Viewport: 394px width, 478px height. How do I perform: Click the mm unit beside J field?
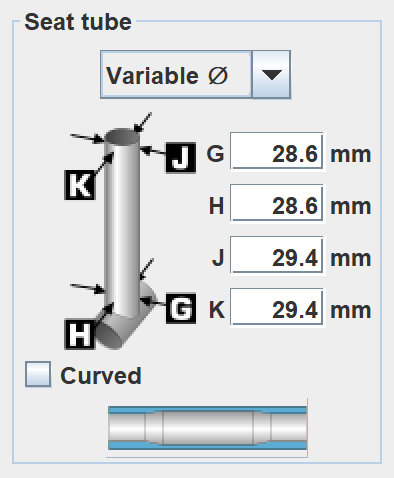[350, 258]
